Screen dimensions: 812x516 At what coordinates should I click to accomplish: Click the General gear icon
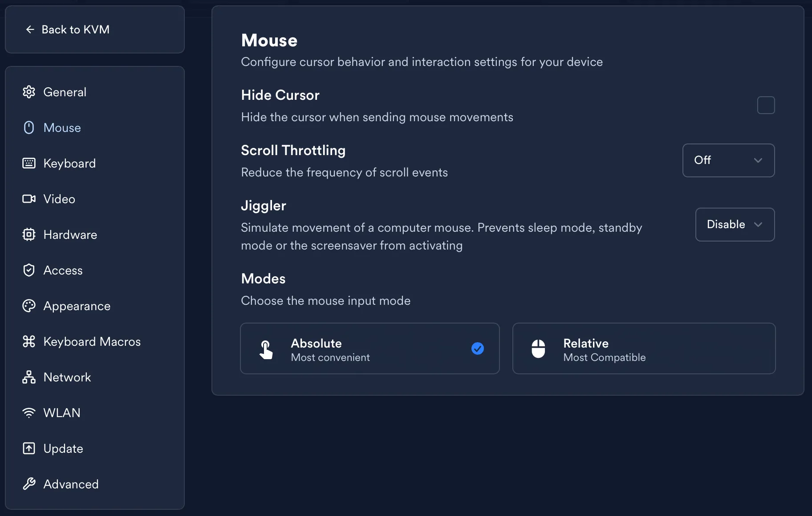coord(29,92)
